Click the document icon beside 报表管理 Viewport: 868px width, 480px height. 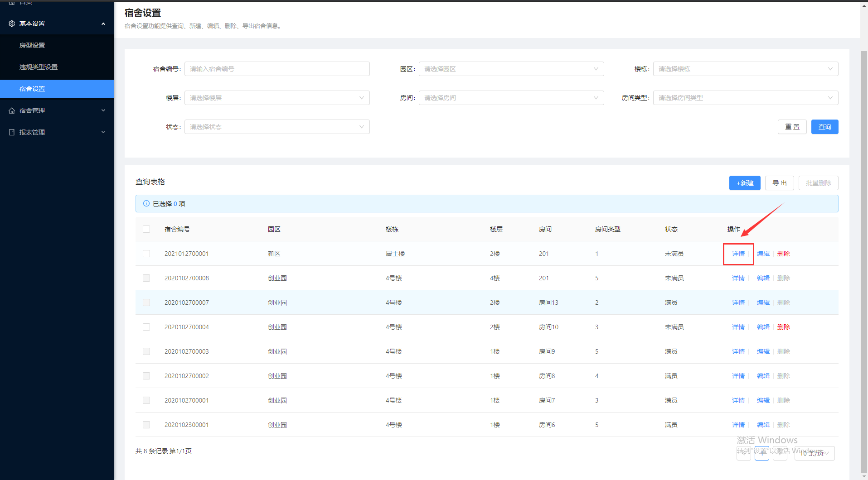12,132
